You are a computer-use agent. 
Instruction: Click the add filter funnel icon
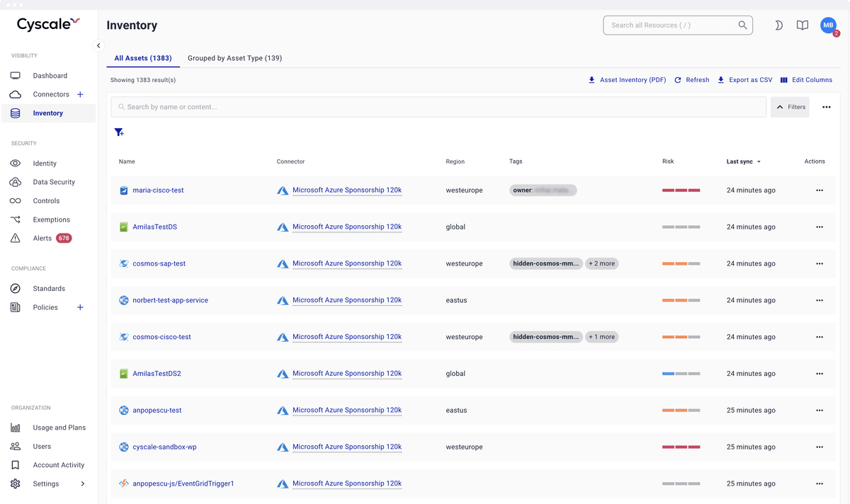[119, 132]
